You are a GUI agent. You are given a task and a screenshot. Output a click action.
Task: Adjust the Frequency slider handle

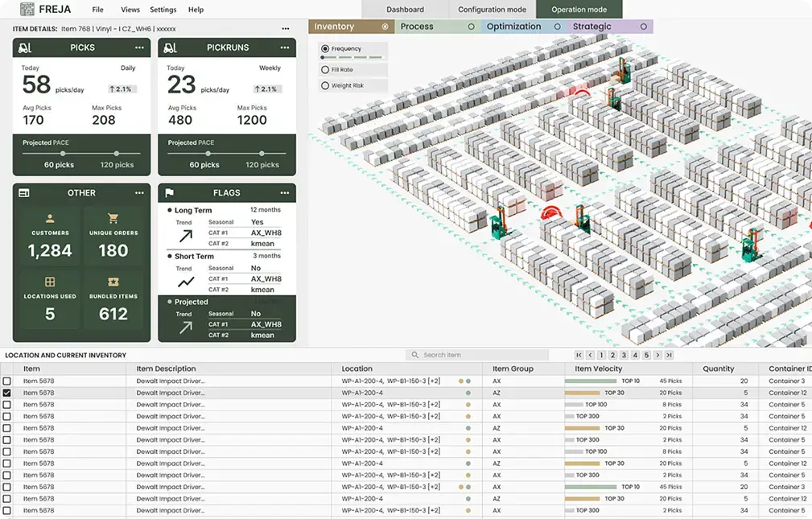(x=324, y=58)
